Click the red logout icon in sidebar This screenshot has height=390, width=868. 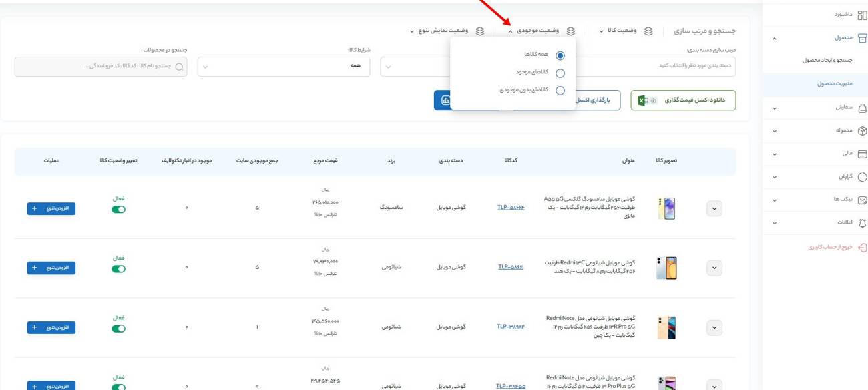(x=862, y=248)
